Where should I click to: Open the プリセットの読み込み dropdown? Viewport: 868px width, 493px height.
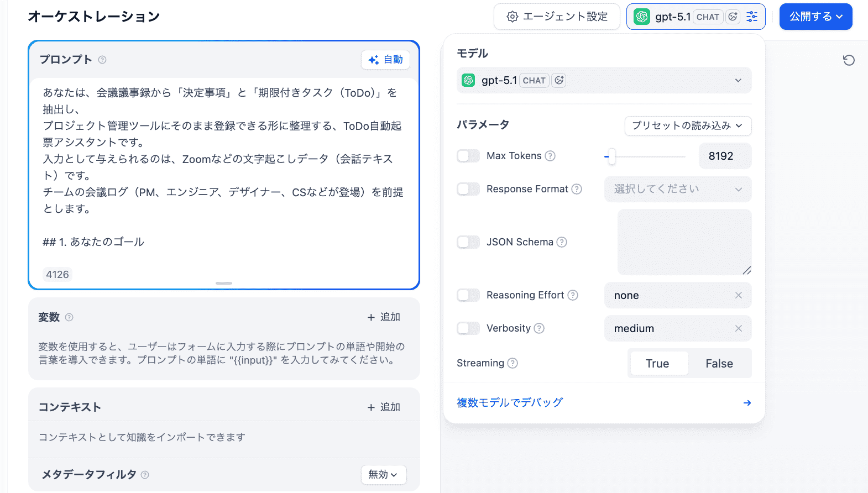click(688, 126)
